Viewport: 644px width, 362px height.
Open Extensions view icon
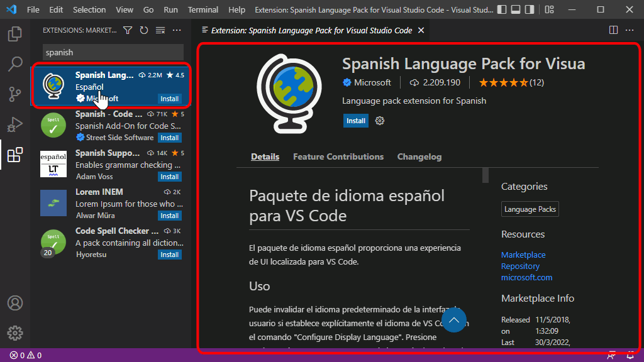tap(15, 155)
